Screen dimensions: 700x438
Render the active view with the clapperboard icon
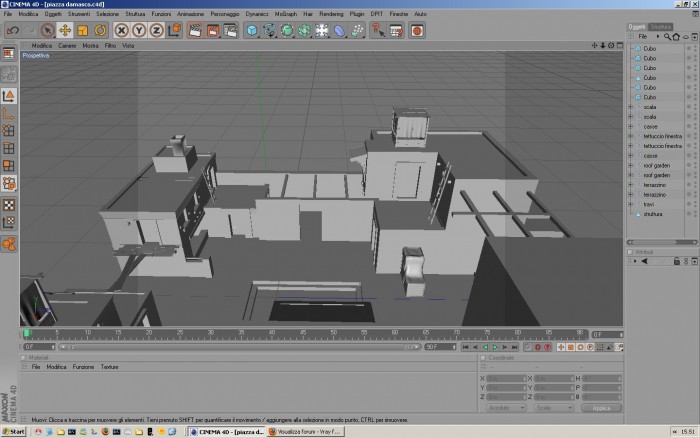click(x=195, y=30)
